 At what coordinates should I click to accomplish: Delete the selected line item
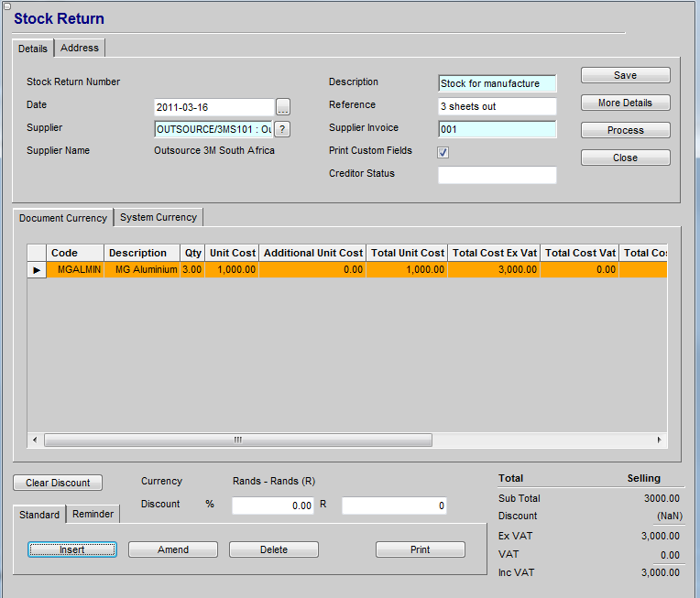coord(274,549)
